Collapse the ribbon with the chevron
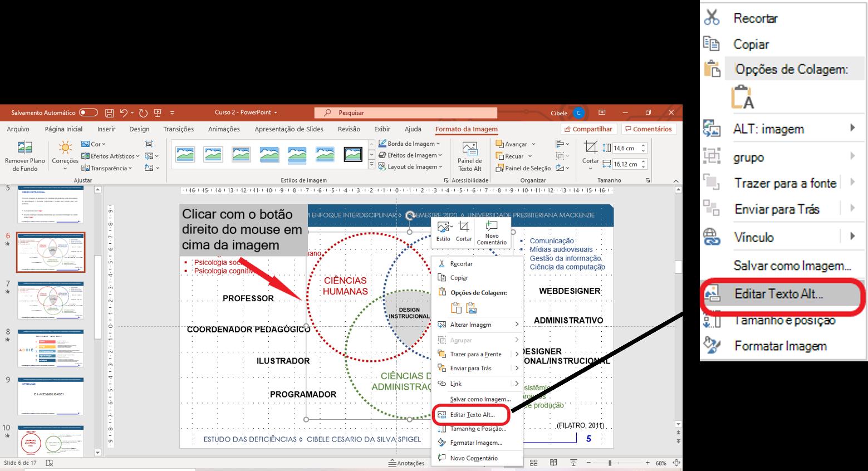The image size is (868, 471). pyautogui.click(x=676, y=180)
